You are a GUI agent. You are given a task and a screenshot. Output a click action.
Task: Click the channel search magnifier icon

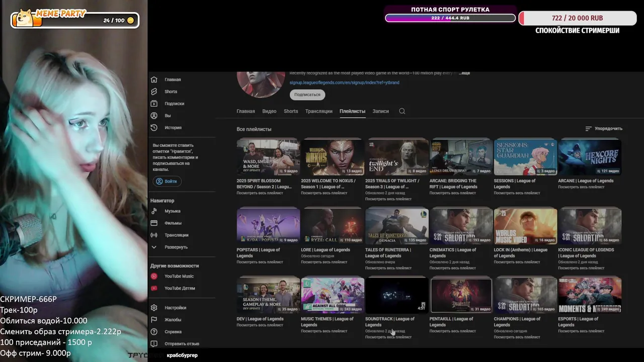click(x=402, y=111)
